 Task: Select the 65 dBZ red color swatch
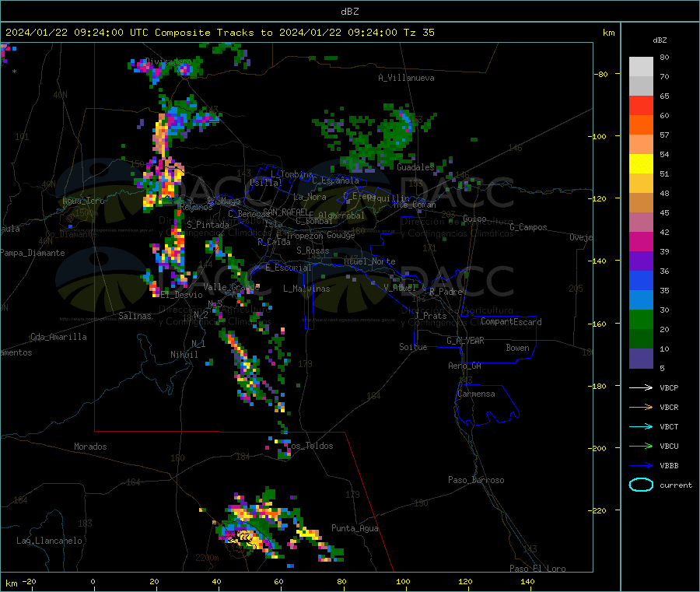pos(641,105)
